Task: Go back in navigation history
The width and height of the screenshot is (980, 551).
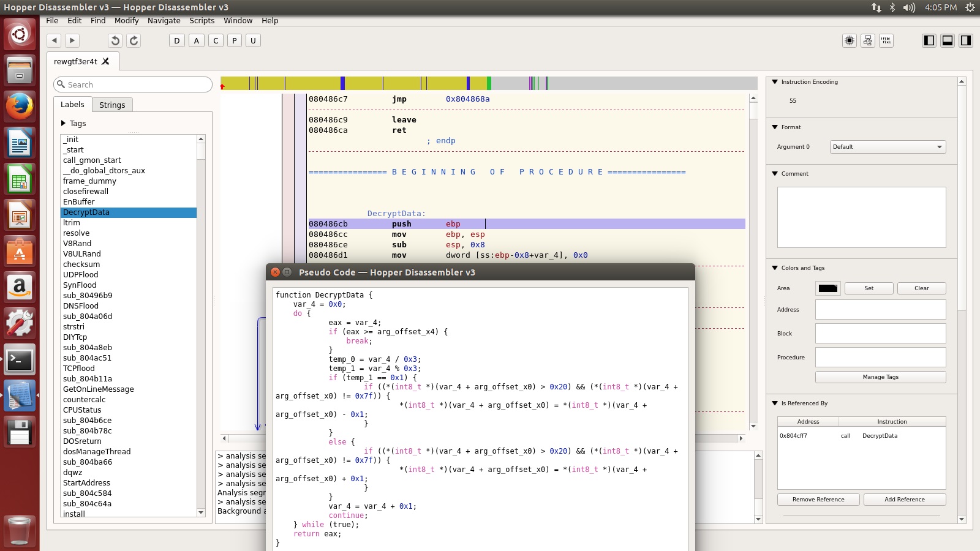Action: click(55, 40)
